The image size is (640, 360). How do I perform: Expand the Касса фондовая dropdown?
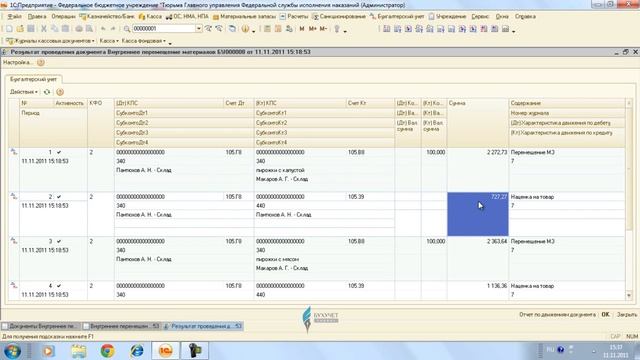pos(144,41)
